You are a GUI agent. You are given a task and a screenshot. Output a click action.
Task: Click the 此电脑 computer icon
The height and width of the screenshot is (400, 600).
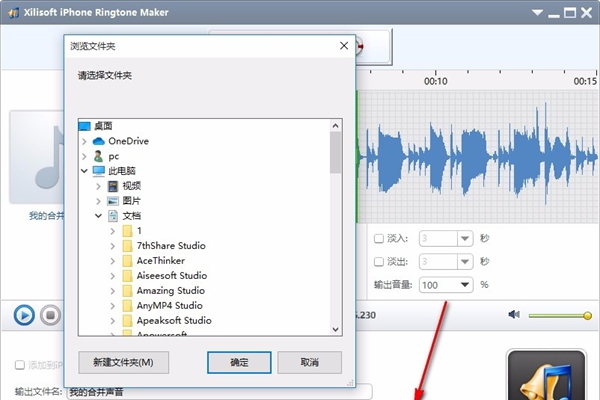(x=98, y=171)
